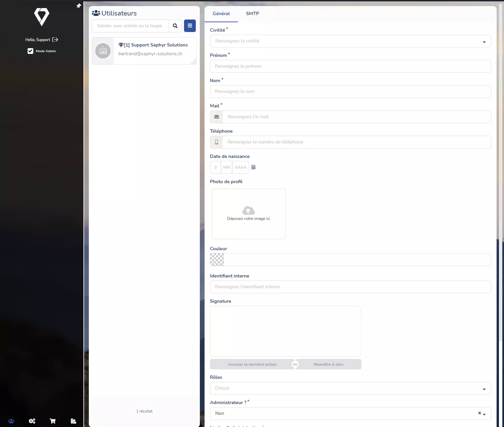Open the Rôles selection dropdown
The height and width of the screenshot is (427, 504).
coord(350,388)
